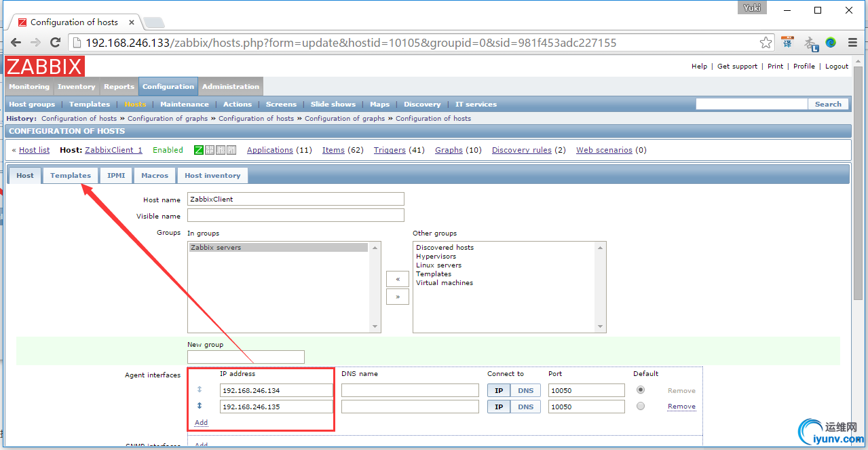Image resolution: width=868 pixels, height=450 pixels.
Task: Toggle IP connect for the 192.168.246.135 interface
Action: (x=499, y=407)
